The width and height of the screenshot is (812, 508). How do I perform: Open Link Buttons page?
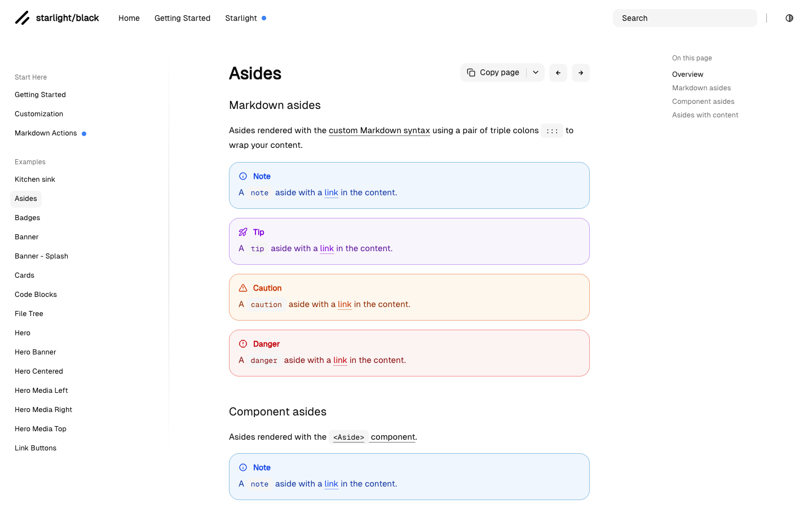click(36, 448)
